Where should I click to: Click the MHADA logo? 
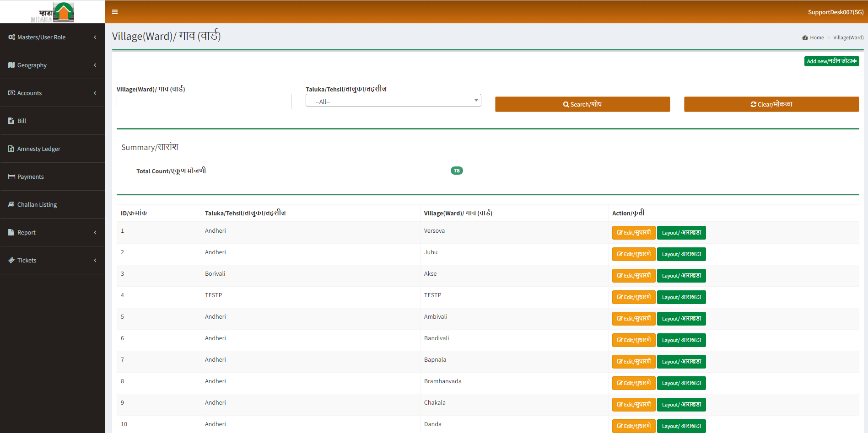tap(53, 12)
